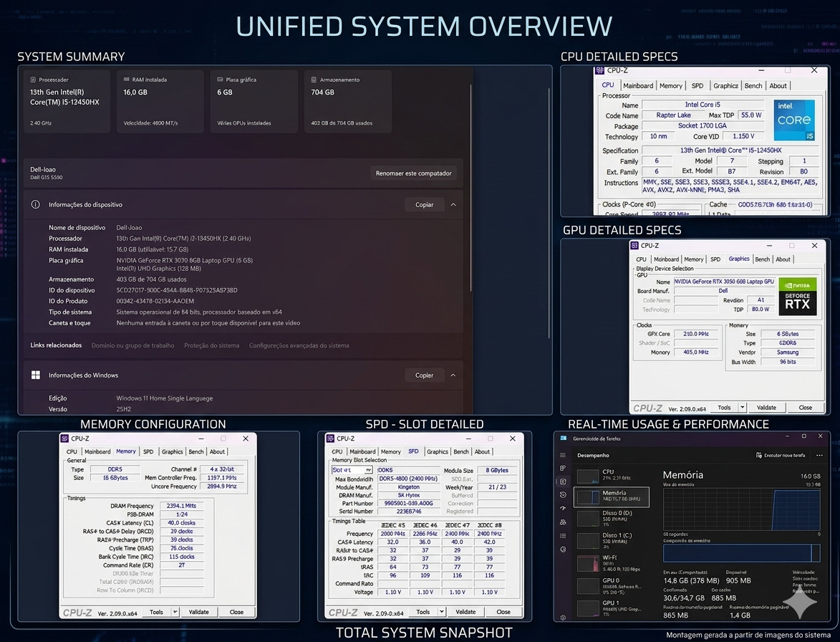Image resolution: width=840 pixels, height=642 pixels.
Task: Select Bench tab in the GPU CPU-Z window
Action: click(x=763, y=259)
